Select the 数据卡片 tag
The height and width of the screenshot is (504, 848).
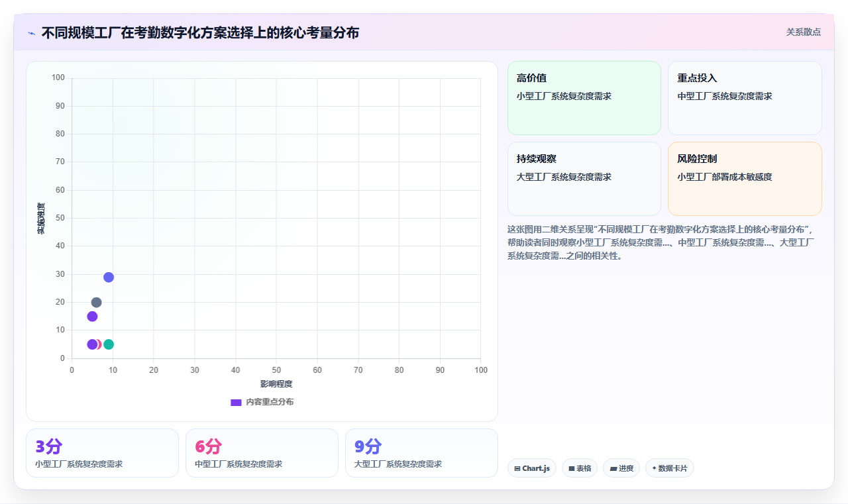pyautogui.click(x=670, y=468)
